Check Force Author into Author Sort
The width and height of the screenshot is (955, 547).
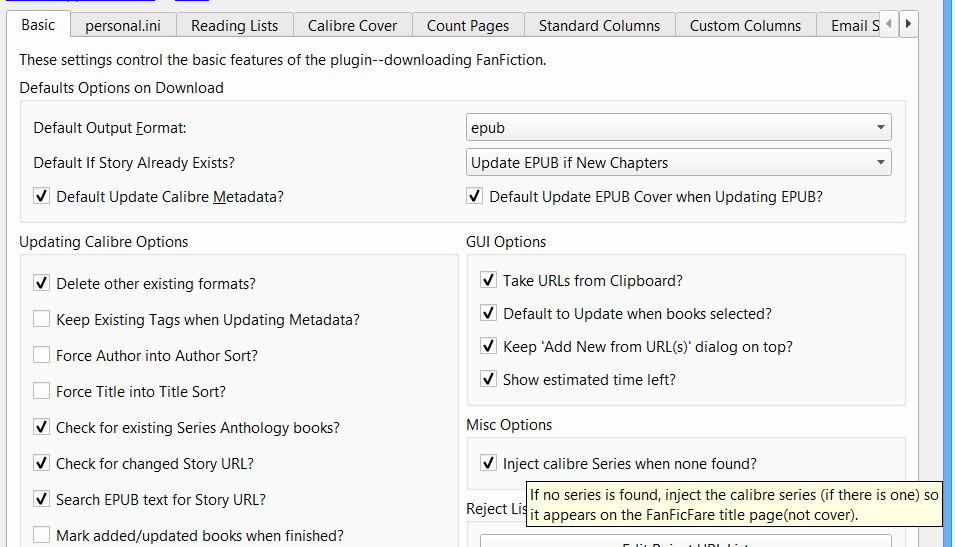(x=42, y=356)
